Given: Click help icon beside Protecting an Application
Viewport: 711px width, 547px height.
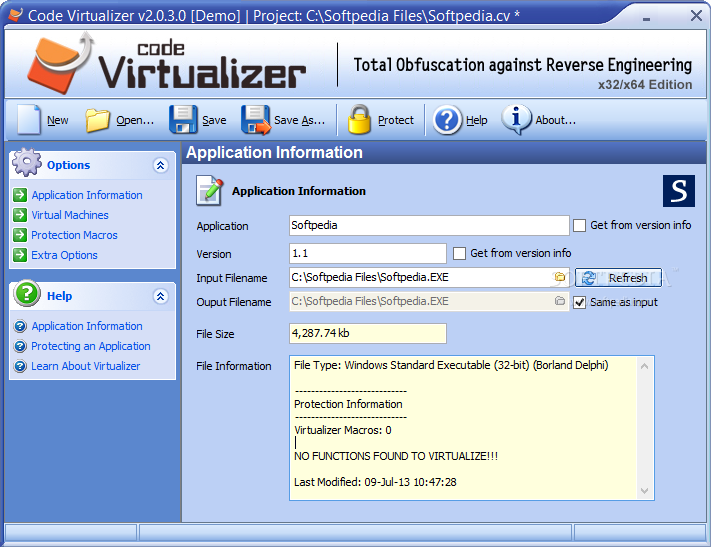Looking at the screenshot, I should pos(20,346).
